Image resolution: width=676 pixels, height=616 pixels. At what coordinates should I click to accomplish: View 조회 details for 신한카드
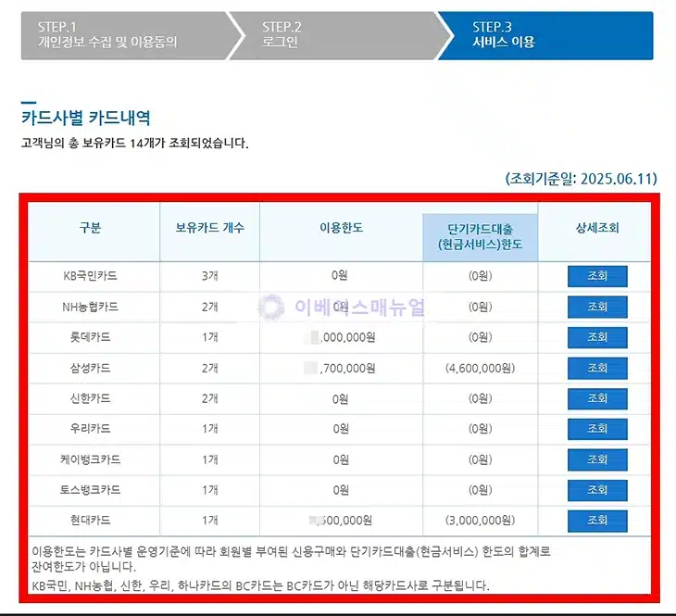click(597, 398)
